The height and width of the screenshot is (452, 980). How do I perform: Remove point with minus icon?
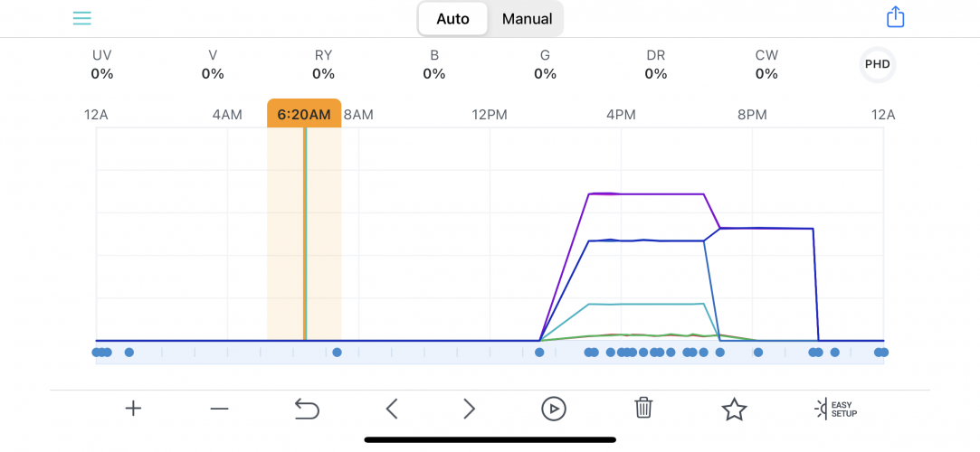[219, 409]
